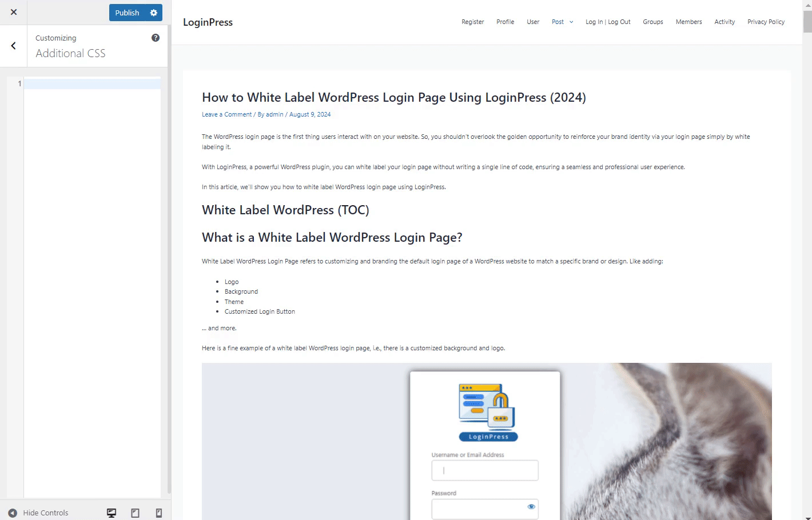
Task: Click the 'What is a White Label' heading
Action: [332, 238]
